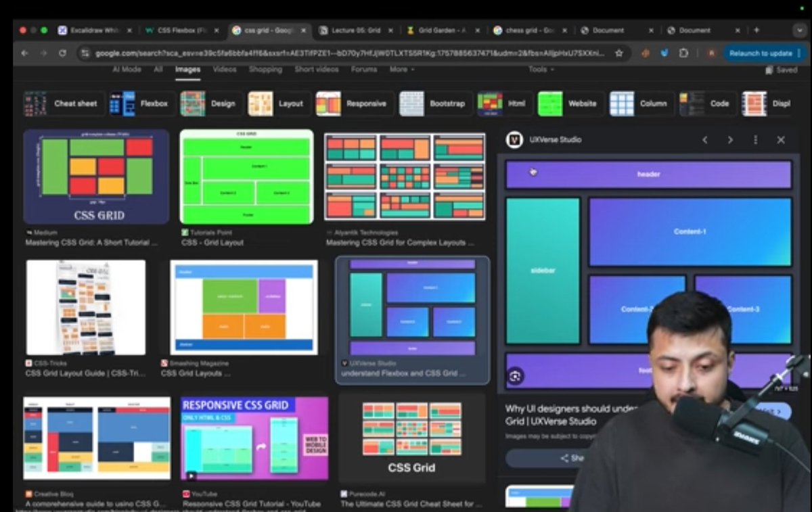Go back with the browser back arrow

pyautogui.click(x=25, y=53)
